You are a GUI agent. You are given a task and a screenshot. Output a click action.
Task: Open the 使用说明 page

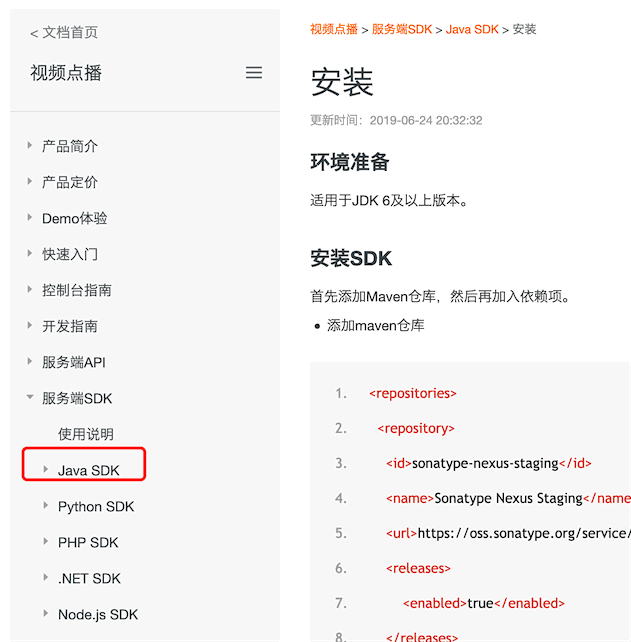pos(86,434)
